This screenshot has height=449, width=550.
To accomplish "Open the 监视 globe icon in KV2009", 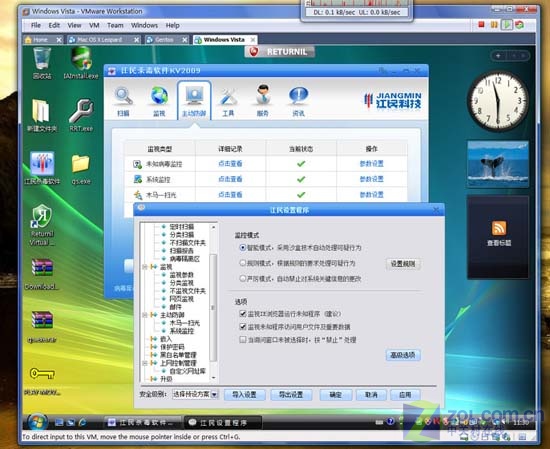I will tap(159, 100).
